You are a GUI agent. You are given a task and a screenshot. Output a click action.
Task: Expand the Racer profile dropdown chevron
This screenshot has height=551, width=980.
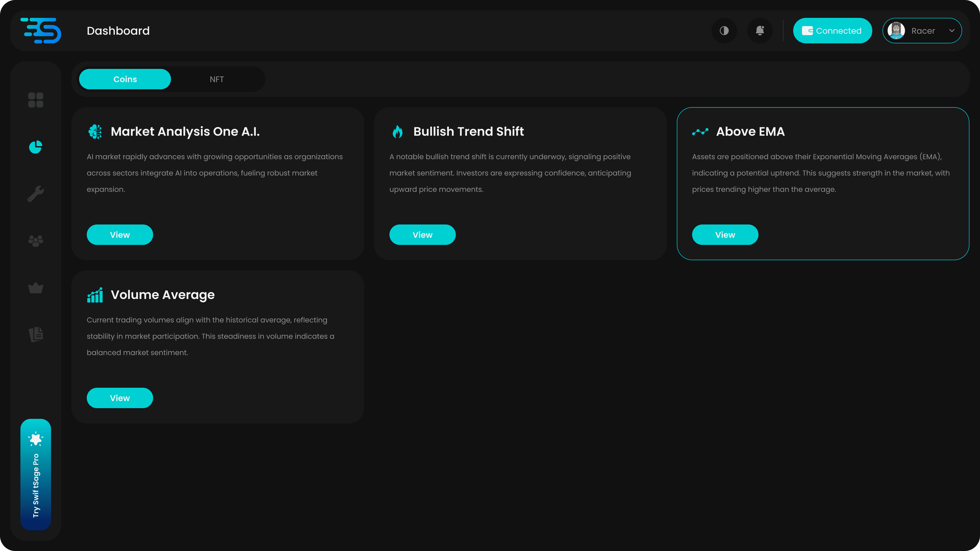(x=951, y=30)
